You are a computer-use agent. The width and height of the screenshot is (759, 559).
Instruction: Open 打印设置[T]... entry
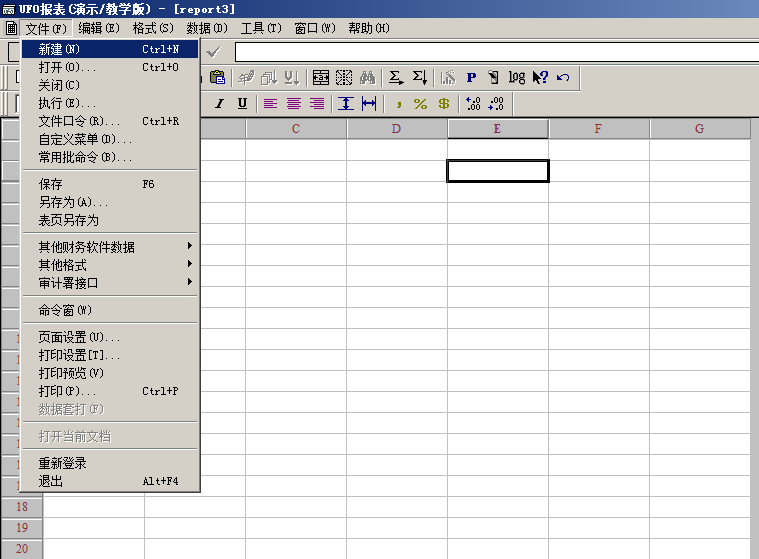pos(110,355)
